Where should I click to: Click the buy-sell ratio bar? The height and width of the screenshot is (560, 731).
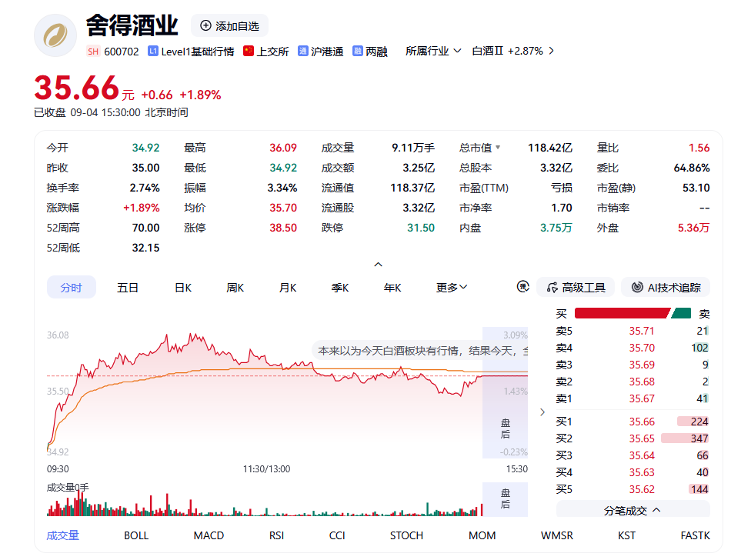633,313
